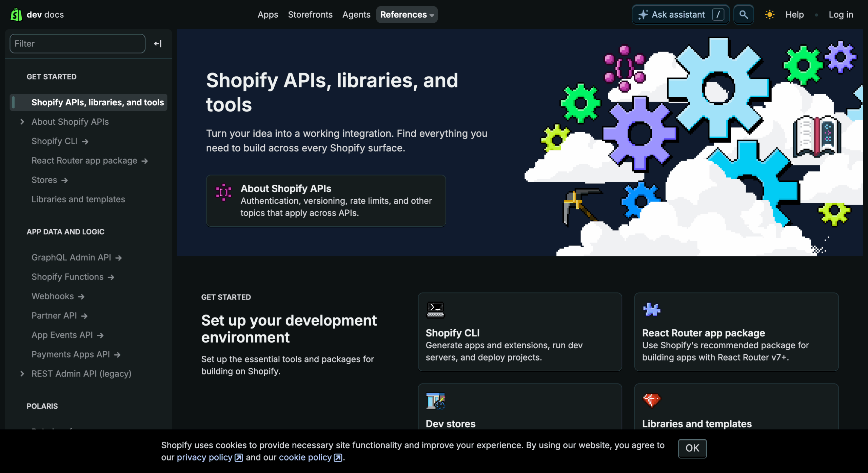Go to Storefronts in top navigation
The image size is (868, 473).
click(310, 15)
